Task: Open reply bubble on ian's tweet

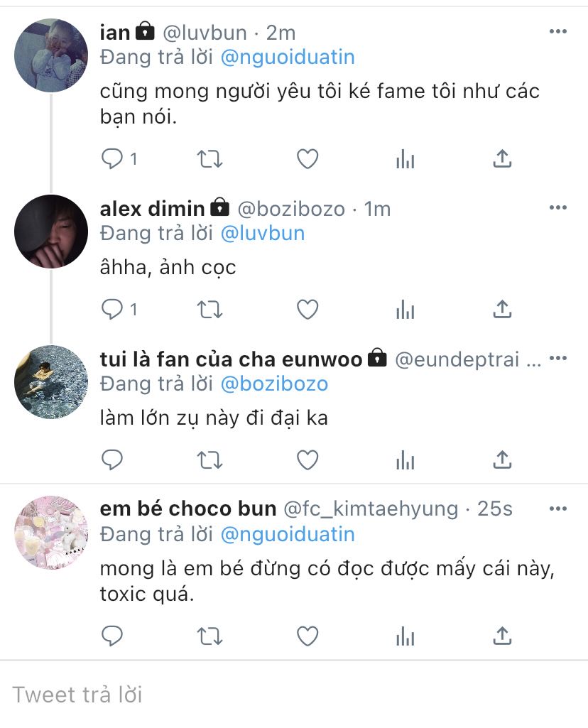Action: [111, 159]
